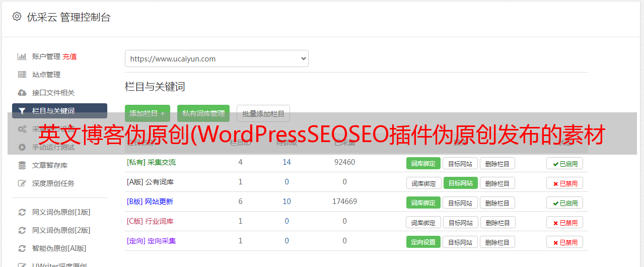Click the cloud icon for 接口文件相关
This screenshot has height=267, width=644.
coord(22,93)
